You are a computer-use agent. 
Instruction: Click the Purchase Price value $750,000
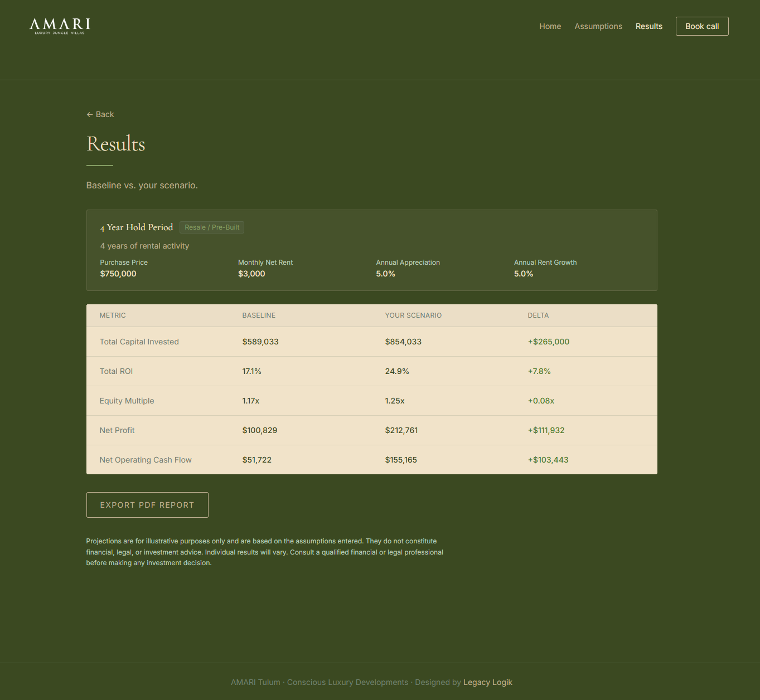(x=118, y=274)
